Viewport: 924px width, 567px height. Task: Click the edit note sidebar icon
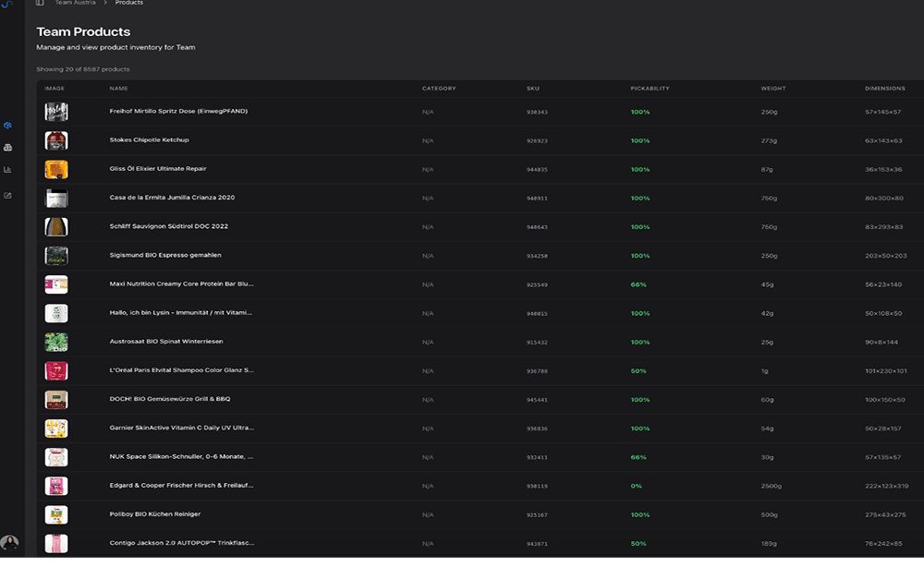[8, 195]
